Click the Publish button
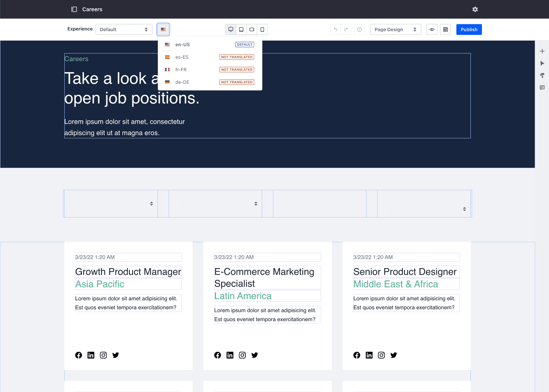 (469, 29)
